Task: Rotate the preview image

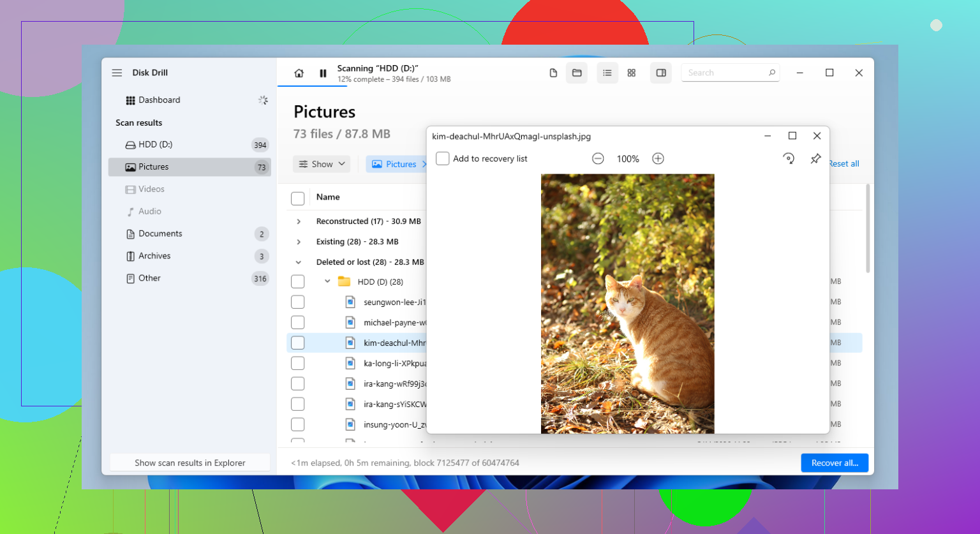Action: [x=789, y=159]
